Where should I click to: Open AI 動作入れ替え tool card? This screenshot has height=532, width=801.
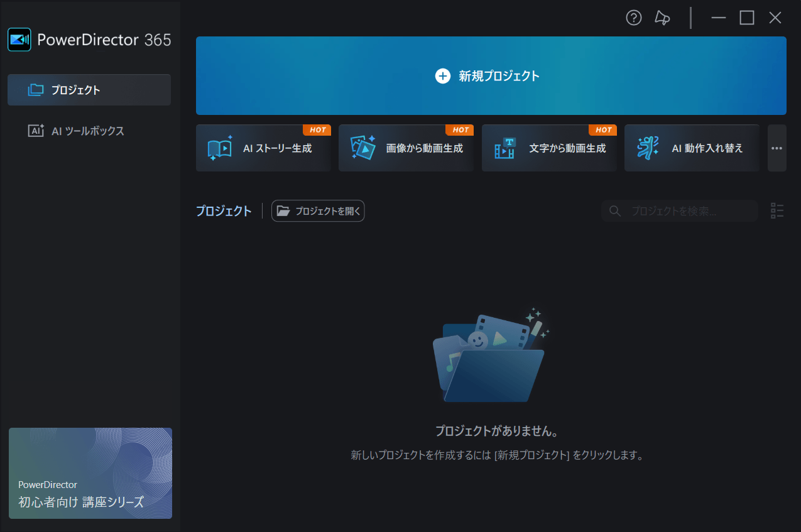[692, 148]
